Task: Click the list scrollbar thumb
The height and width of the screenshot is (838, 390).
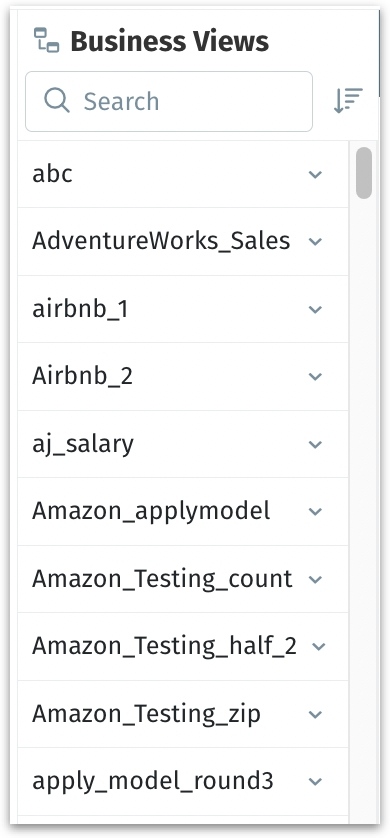Action: pos(364,173)
